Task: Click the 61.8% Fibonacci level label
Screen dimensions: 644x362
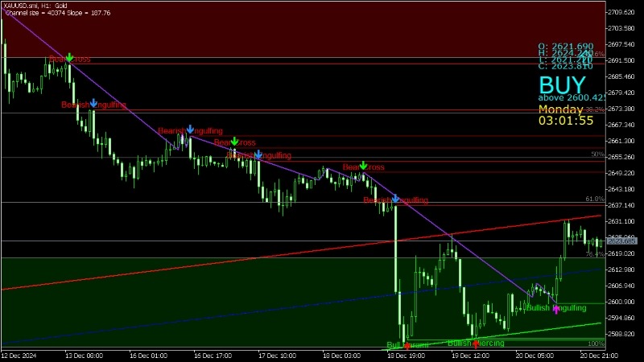Action: click(x=595, y=199)
